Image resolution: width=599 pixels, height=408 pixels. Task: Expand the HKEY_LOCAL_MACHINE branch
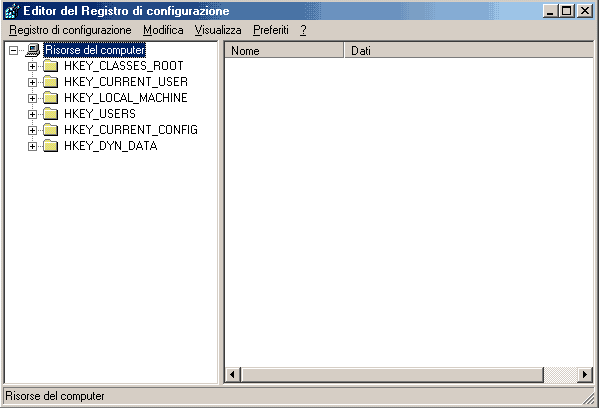tap(32, 99)
